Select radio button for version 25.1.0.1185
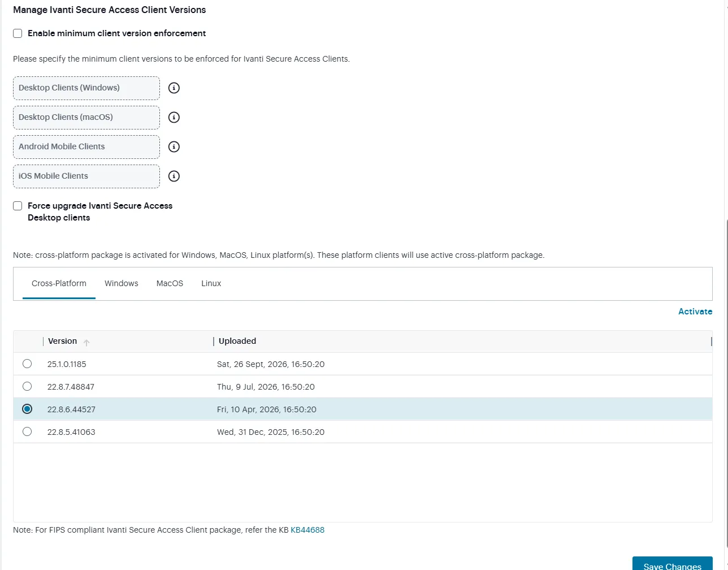The width and height of the screenshot is (728, 570). (27, 364)
